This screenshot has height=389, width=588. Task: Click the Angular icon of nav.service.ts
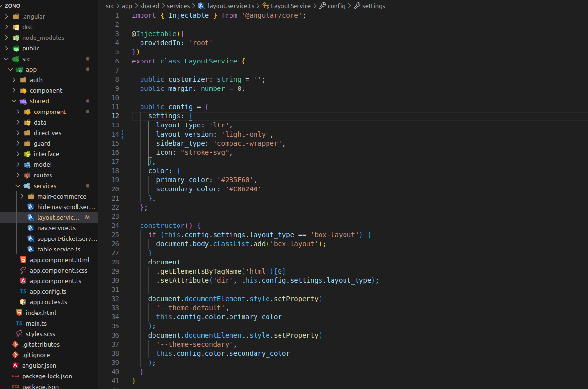coord(31,228)
